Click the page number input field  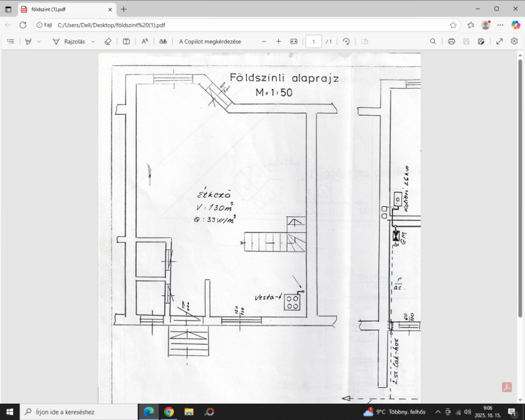coord(313,42)
